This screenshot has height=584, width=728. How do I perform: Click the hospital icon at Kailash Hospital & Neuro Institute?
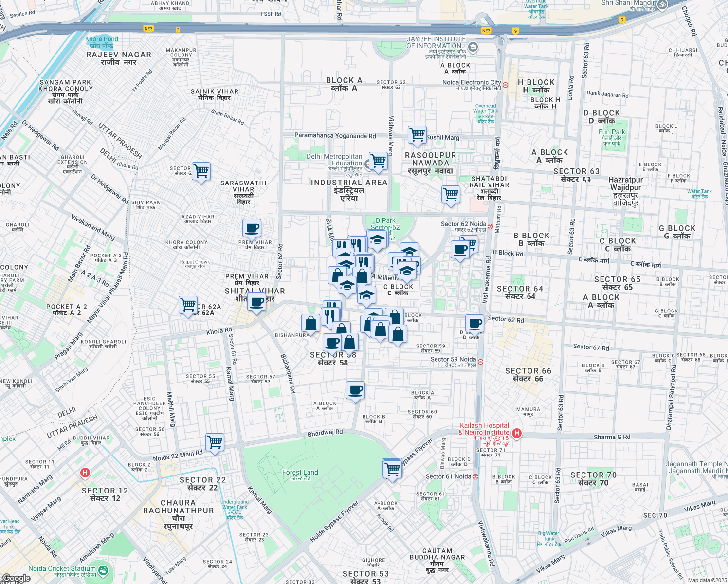tap(517, 432)
